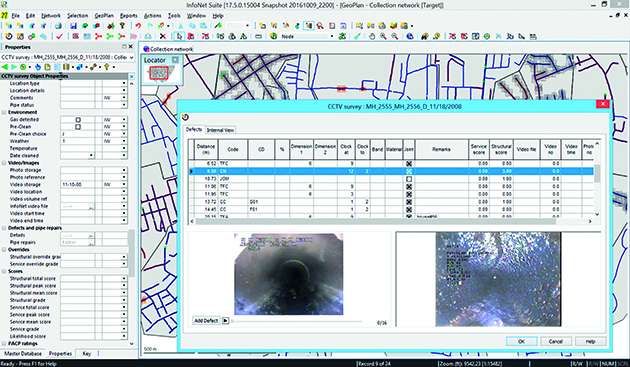Click the teal X icon in lower toolbar
Image resolution: width=630 pixels, height=367 pixels.
(498, 36)
